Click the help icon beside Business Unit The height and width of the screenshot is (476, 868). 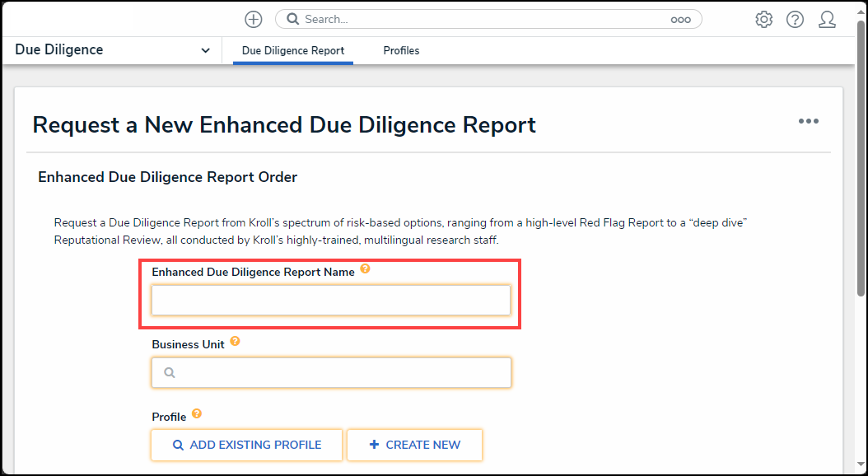click(x=235, y=342)
